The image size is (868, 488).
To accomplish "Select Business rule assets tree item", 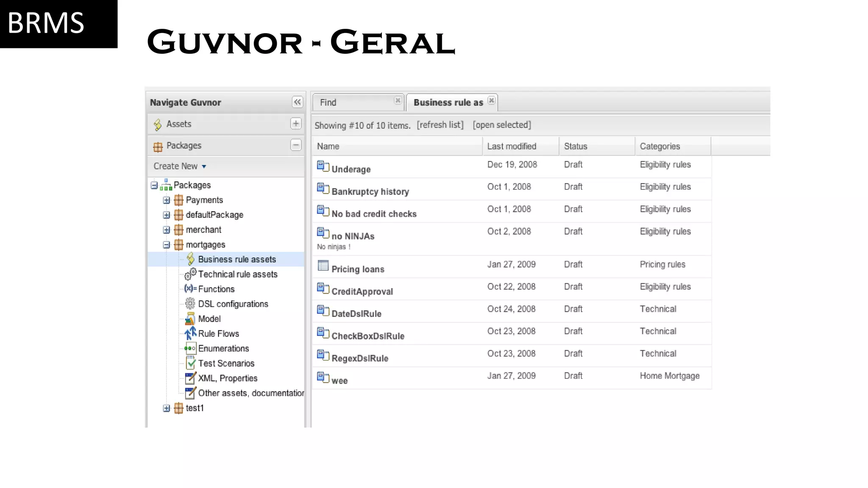I will 237,259.
